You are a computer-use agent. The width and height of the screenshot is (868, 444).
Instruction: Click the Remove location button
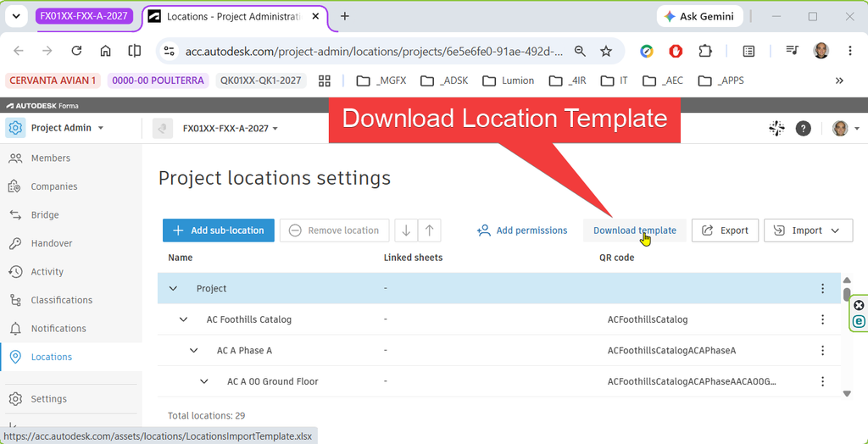tap(334, 230)
